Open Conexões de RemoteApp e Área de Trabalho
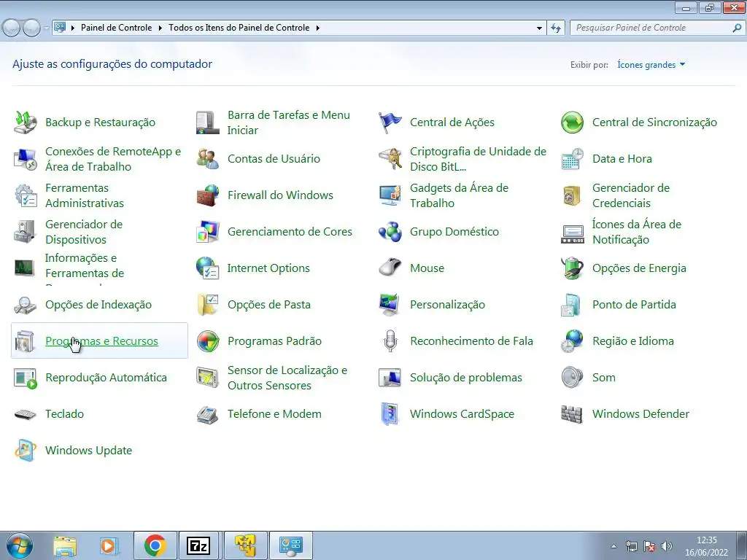747x560 pixels. 113,158
